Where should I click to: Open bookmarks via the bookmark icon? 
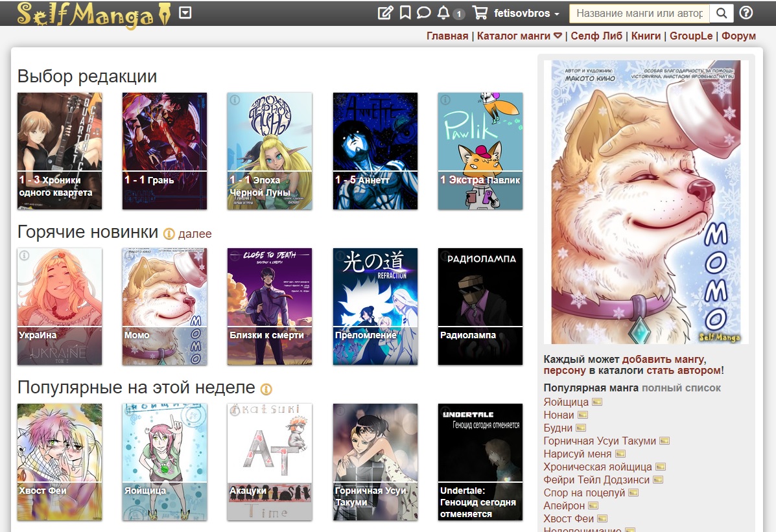pyautogui.click(x=405, y=13)
